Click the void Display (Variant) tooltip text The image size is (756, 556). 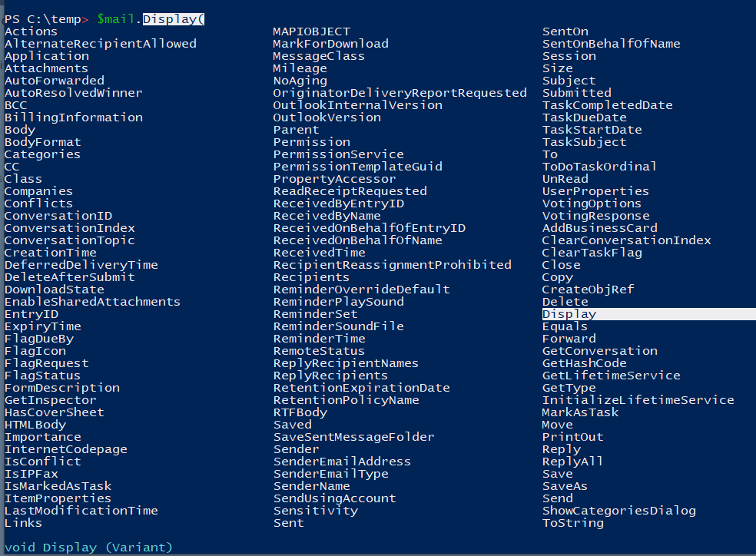[88, 548]
